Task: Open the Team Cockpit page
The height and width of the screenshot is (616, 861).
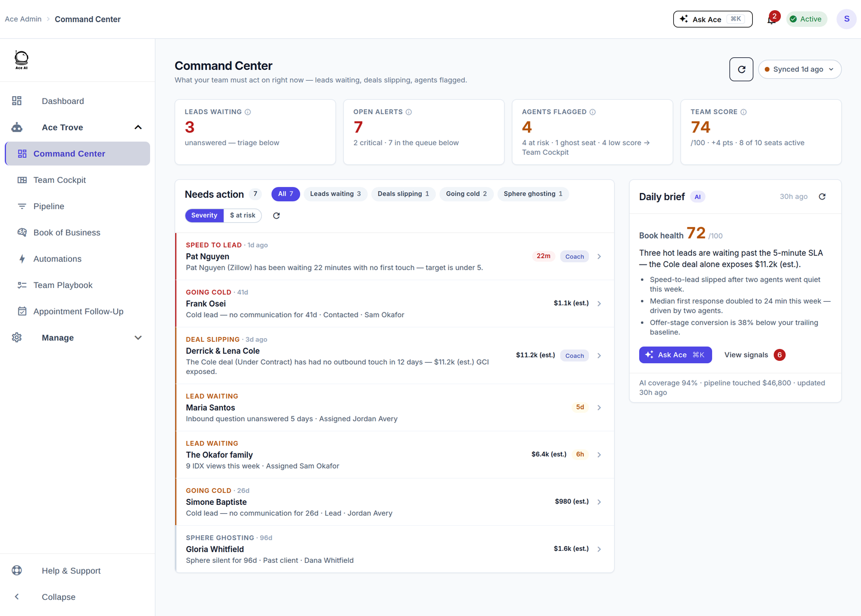Action: pos(77,180)
